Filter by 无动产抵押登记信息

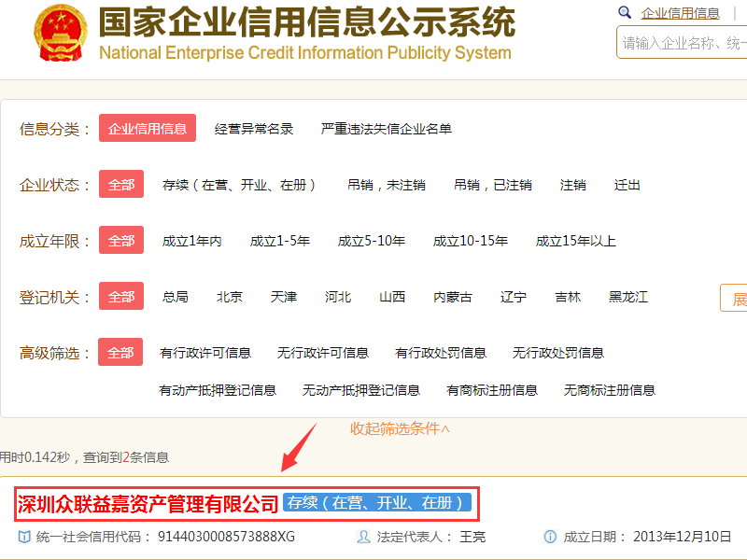361,390
